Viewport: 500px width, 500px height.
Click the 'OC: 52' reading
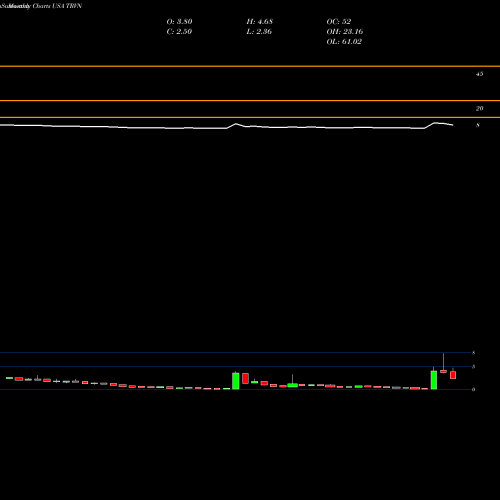click(x=339, y=21)
